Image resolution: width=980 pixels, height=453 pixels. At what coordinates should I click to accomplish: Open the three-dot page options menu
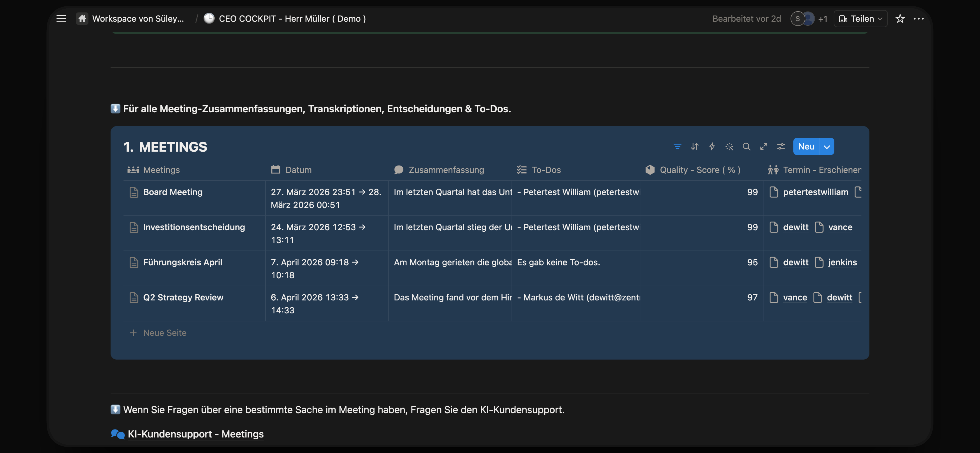(x=918, y=19)
